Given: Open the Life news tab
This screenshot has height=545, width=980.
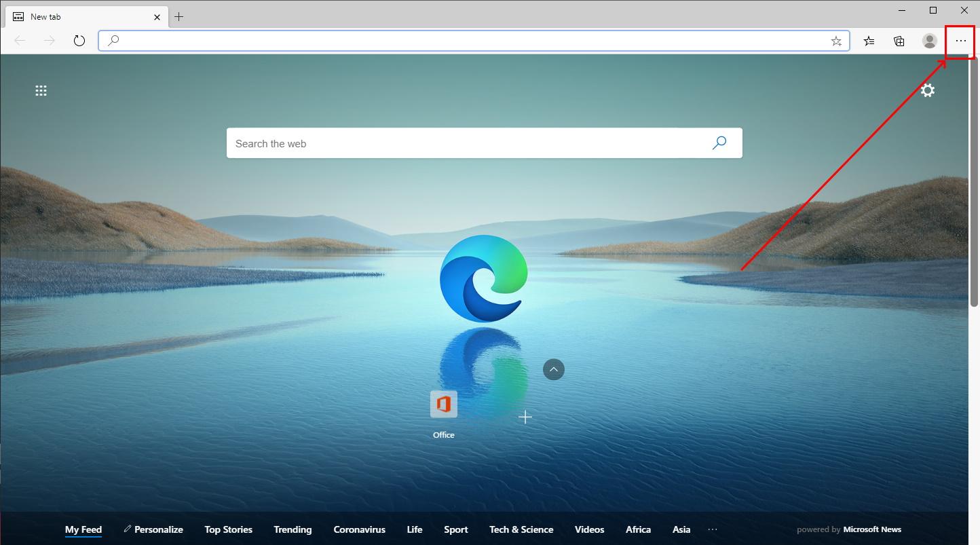Looking at the screenshot, I should [x=415, y=529].
